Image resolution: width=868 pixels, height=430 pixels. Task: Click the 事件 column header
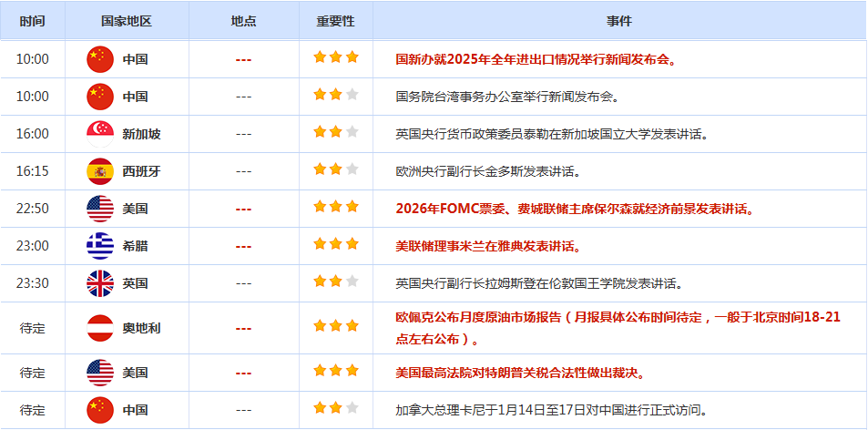coord(618,21)
